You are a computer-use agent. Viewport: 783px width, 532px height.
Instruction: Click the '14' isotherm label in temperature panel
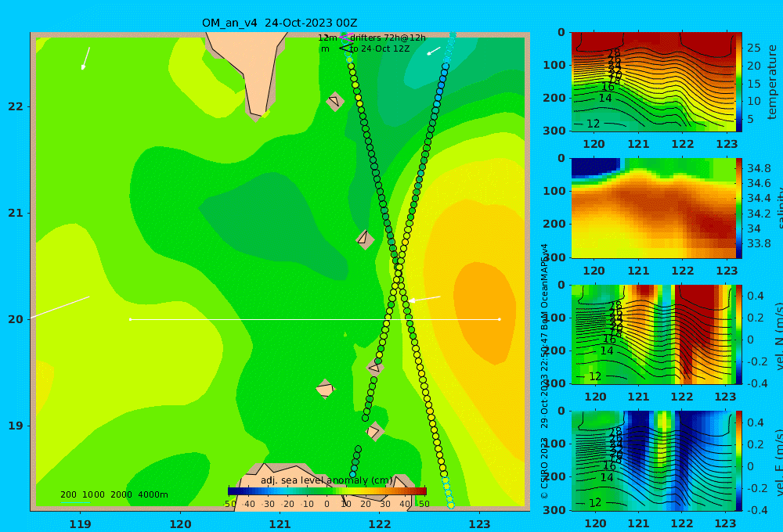[x=605, y=99]
